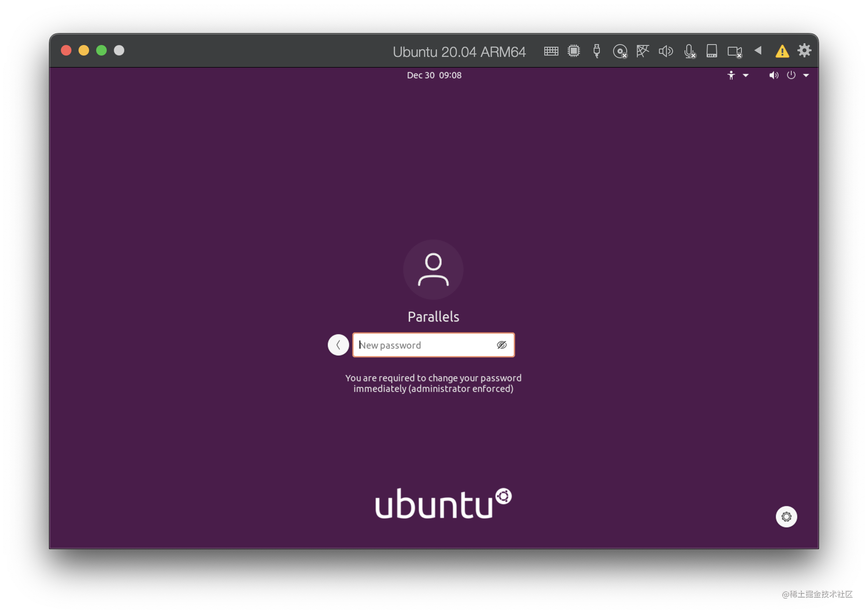Click the disconnected microphone icon
The width and height of the screenshot is (868, 614).
[x=689, y=51]
